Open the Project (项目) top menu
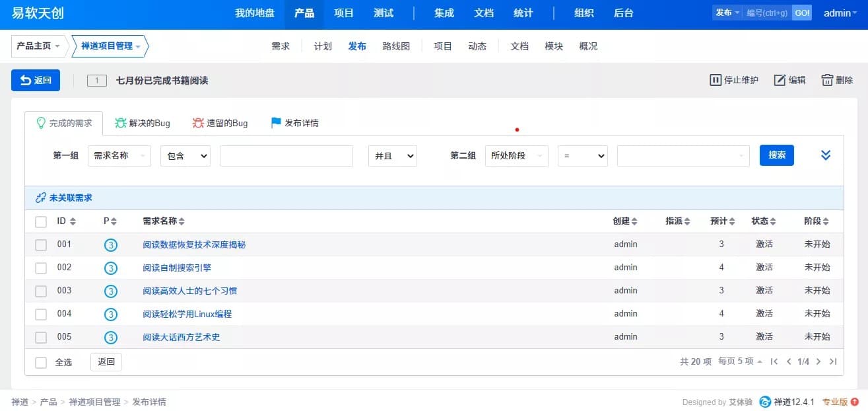Viewport: 868px width, 411px height. pos(344,13)
